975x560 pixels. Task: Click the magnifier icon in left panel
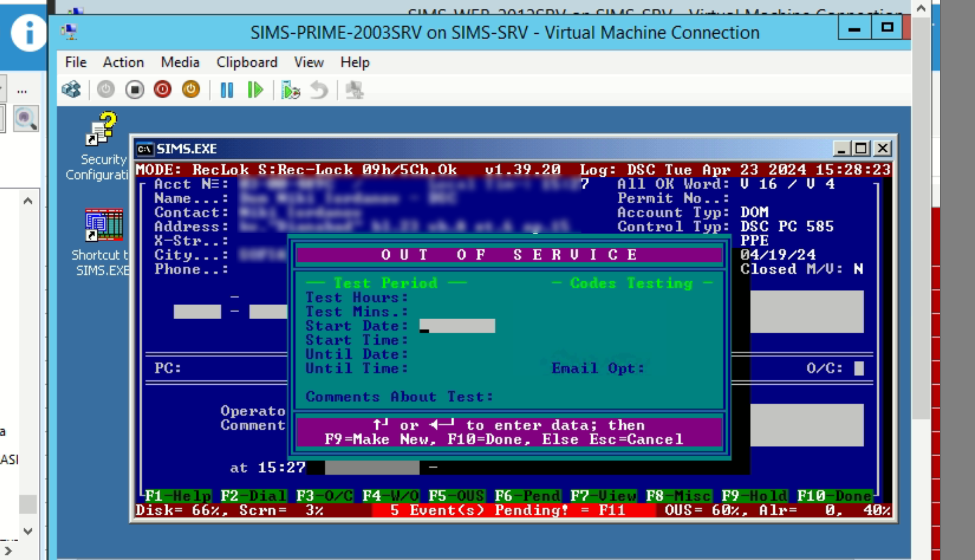coord(25,119)
